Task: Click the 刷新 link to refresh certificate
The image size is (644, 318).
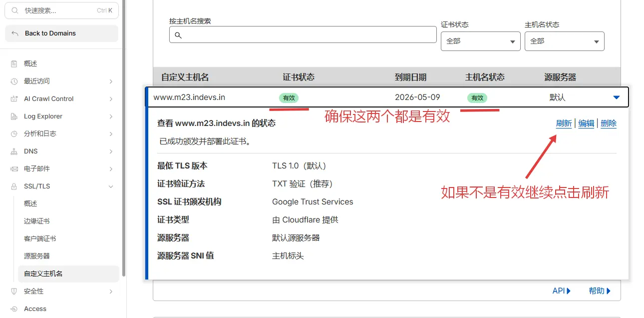Action: click(x=564, y=123)
